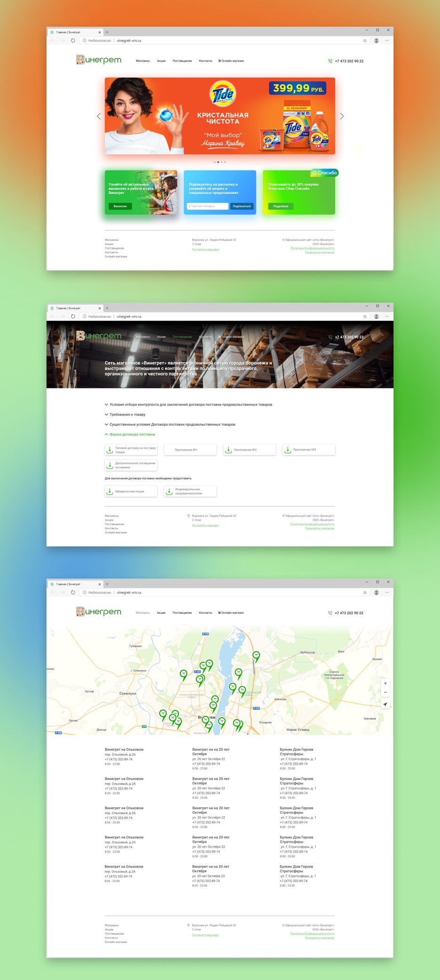Click the Вакансии button on the green card

coord(120,206)
